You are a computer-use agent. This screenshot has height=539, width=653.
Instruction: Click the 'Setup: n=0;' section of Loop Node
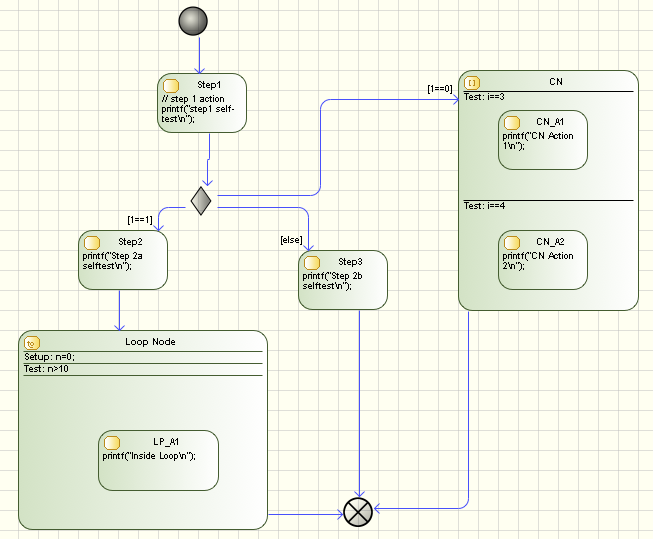50,357
